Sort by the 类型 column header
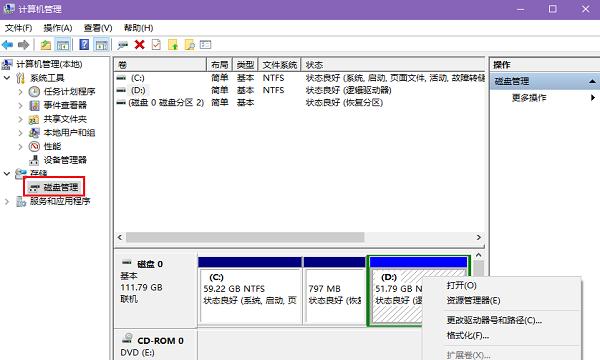 tap(245, 65)
